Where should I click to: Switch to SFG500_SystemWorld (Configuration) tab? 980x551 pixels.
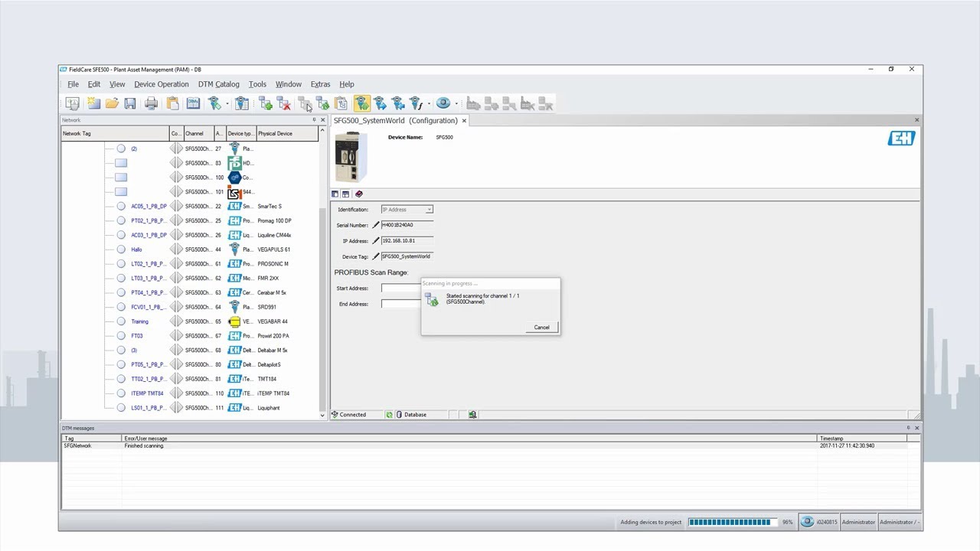coord(396,120)
